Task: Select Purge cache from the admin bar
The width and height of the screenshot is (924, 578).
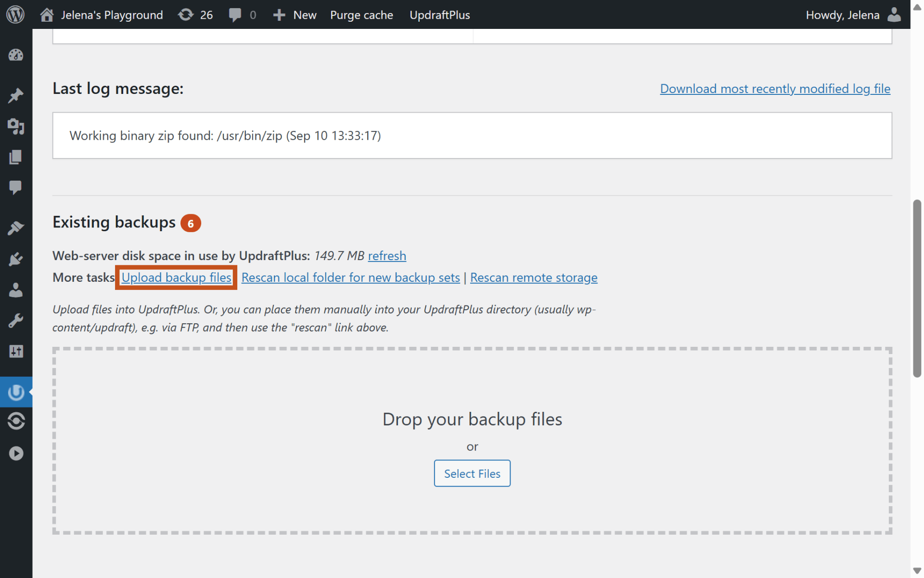Action: 361,14
